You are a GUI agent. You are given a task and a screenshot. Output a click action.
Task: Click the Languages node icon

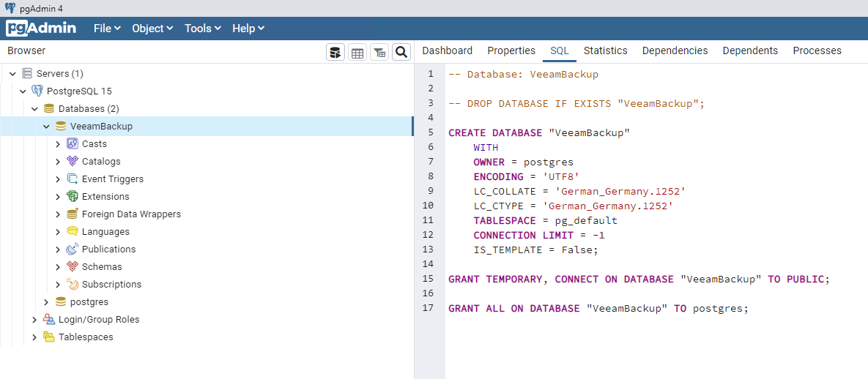73,231
